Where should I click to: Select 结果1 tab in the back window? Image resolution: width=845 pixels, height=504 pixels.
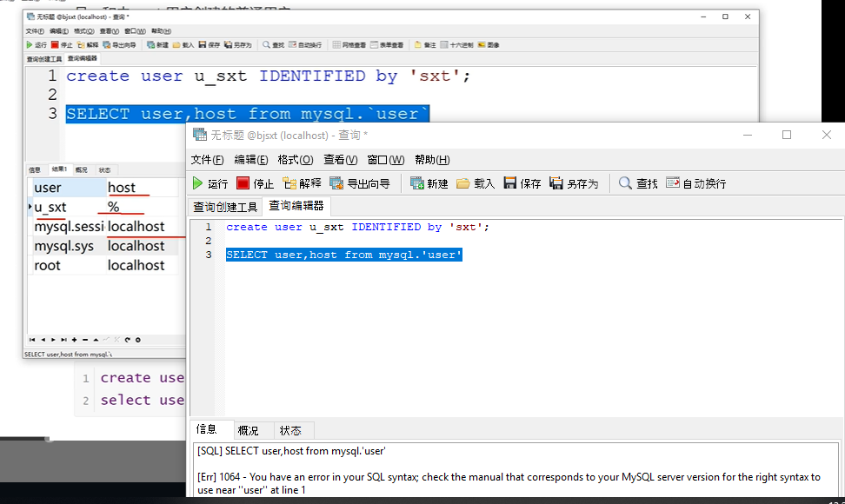(x=59, y=169)
